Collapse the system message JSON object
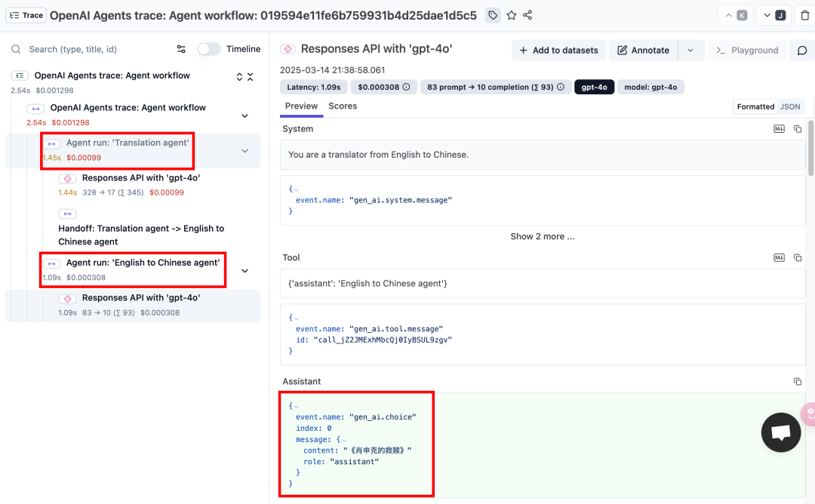 click(297, 189)
